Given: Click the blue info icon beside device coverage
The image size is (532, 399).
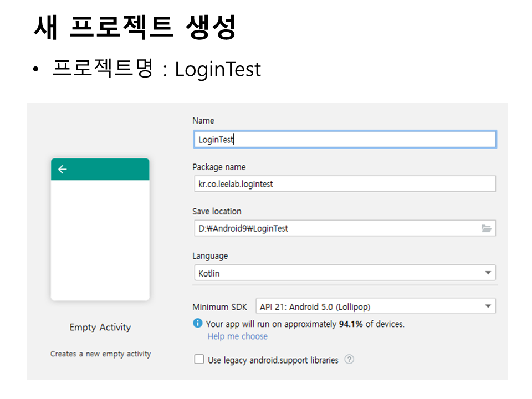Looking at the screenshot, I should 198,324.
